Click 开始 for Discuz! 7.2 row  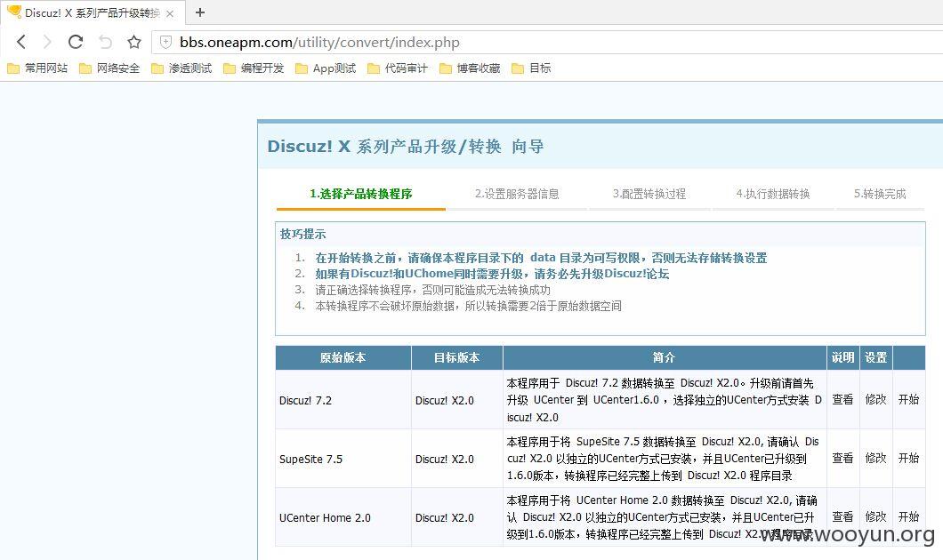[908, 400]
